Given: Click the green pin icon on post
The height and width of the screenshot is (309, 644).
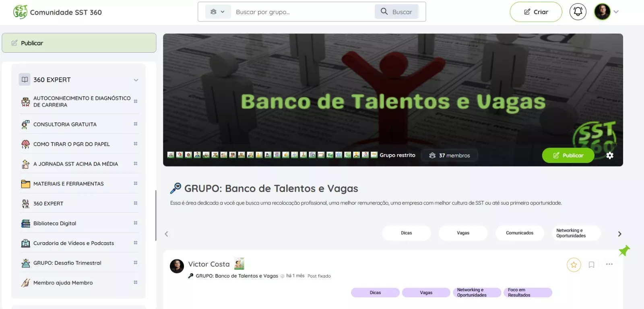Looking at the screenshot, I should 624,251.
